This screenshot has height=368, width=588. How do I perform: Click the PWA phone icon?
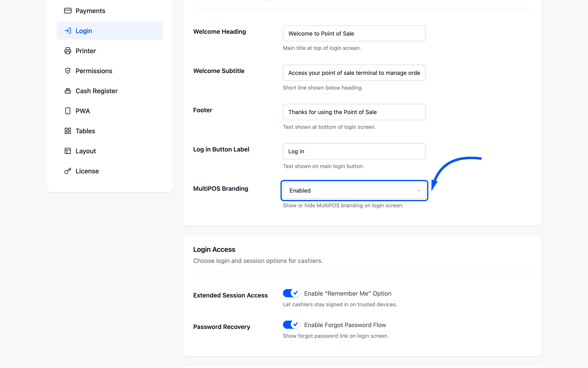pyautogui.click(x=68, y=111)
